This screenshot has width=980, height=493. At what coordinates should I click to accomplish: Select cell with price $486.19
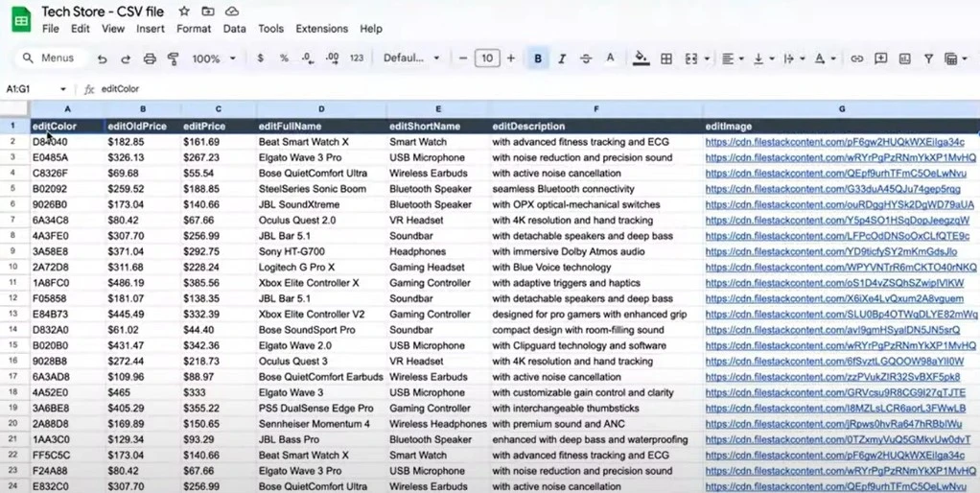tap(143, 283)
